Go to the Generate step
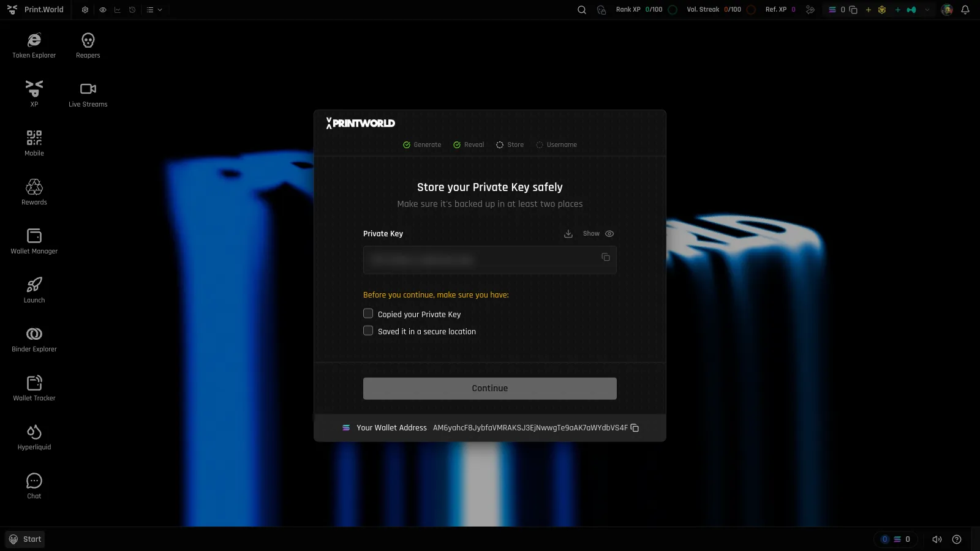Viewport: 980px width, 551px height. pos(422,145)
